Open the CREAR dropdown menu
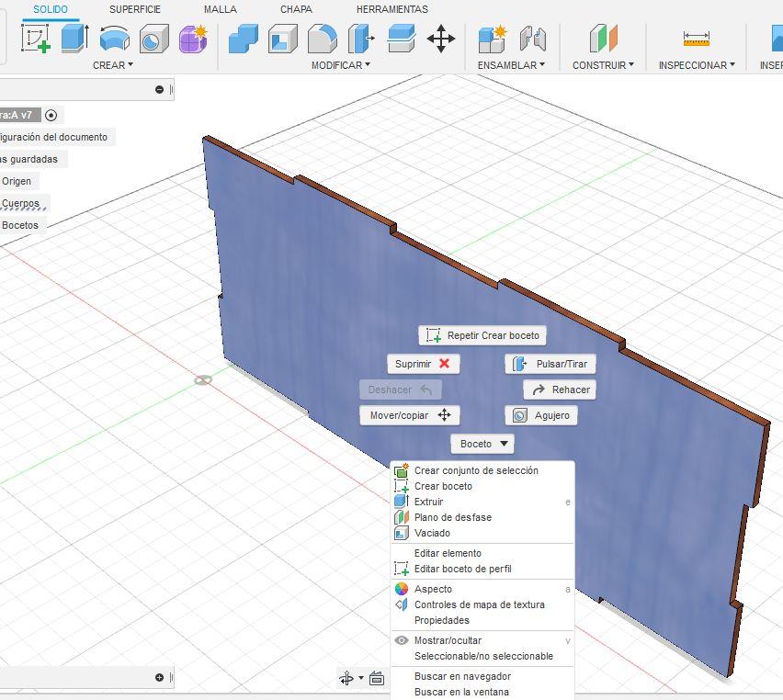This screenshot has width=783, height=700. [x=113, y=65]
